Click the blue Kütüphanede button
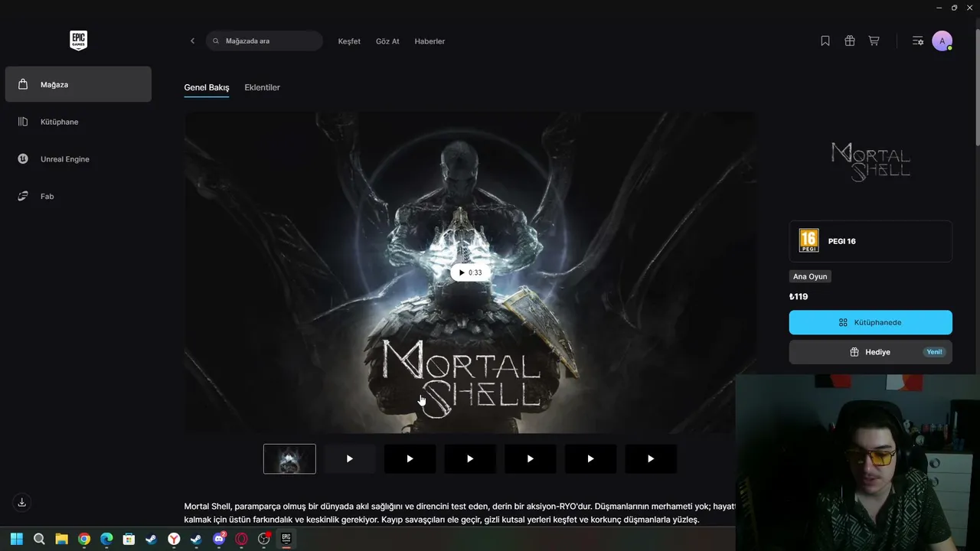Image resolution: width=980 pixels, height=551 pixels. [871, 322]
